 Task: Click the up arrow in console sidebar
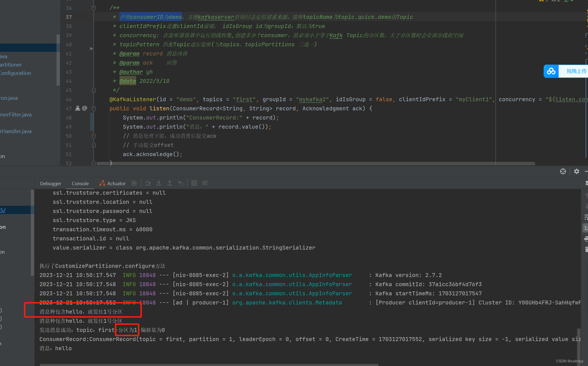pos(586,195)
